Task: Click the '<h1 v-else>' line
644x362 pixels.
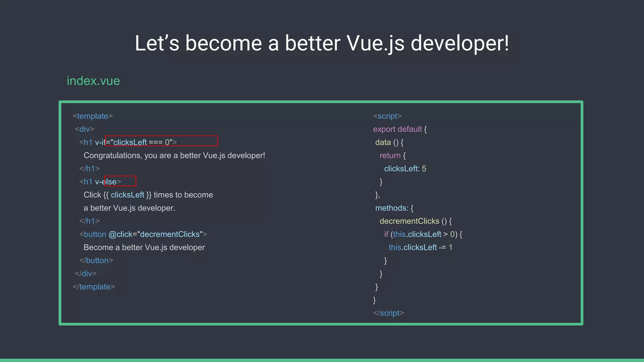Action: pos(100,182)
